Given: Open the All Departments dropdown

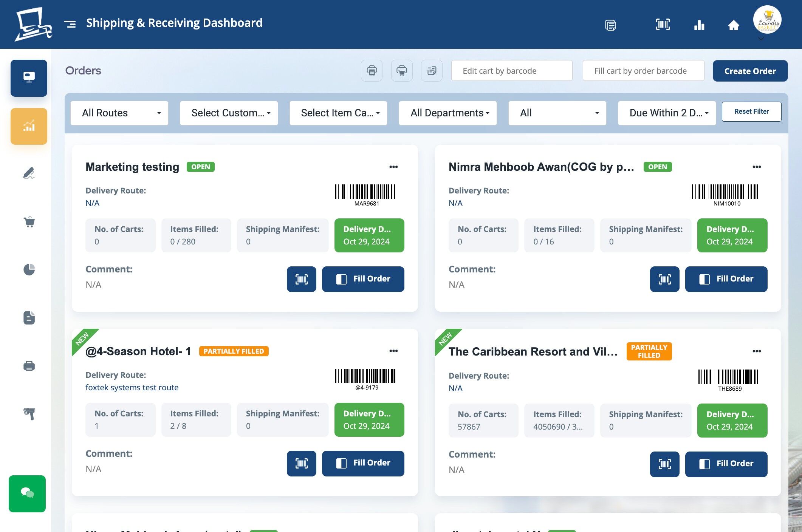Looking at the screenshot, I should (x=447, y=113).
